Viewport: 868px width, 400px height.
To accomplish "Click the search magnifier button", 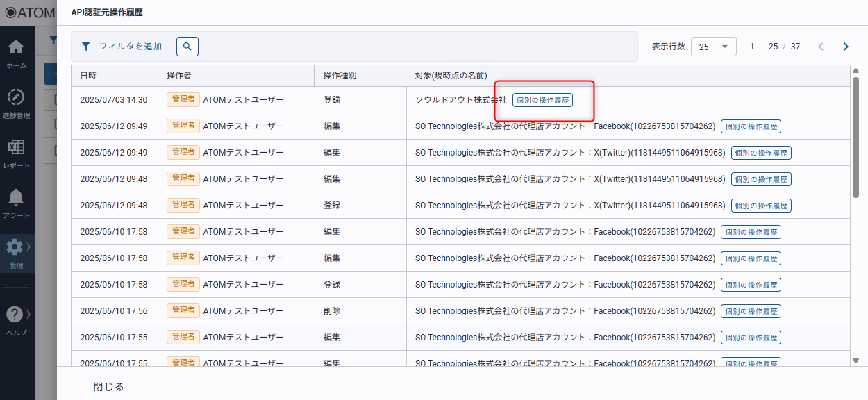I will pyautogui.click(x=187, y=47).
